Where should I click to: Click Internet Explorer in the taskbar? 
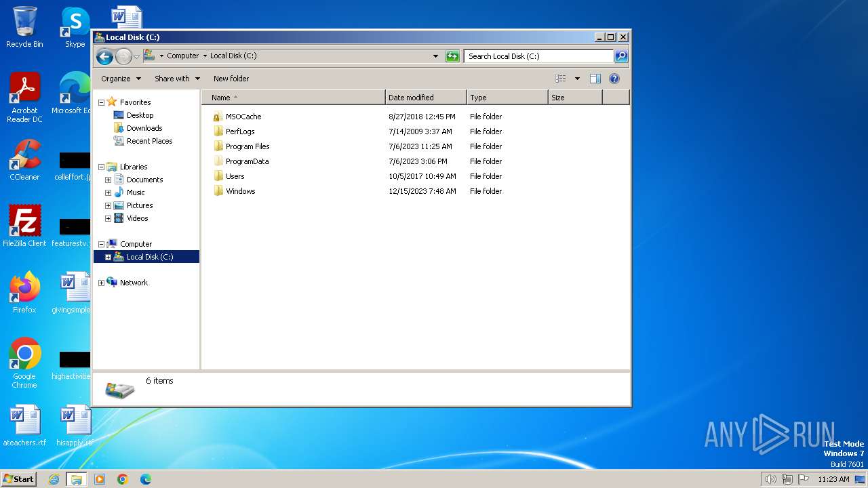click(54, 479)
